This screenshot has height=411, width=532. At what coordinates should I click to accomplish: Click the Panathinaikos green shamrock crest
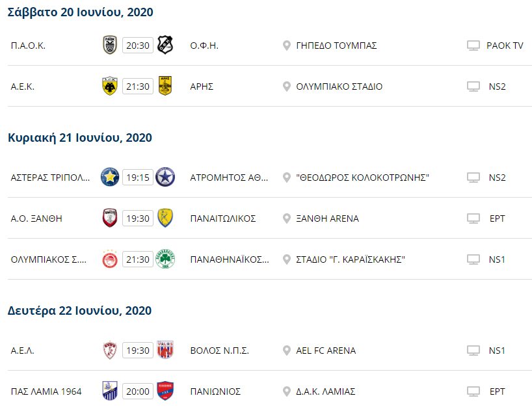(x=165, y=259)
